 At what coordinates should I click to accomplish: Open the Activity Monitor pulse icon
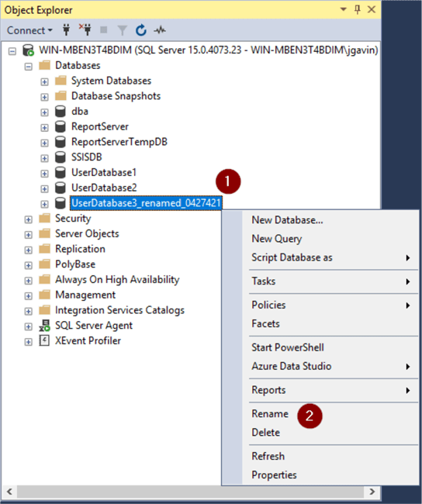[x=160, y=30]
